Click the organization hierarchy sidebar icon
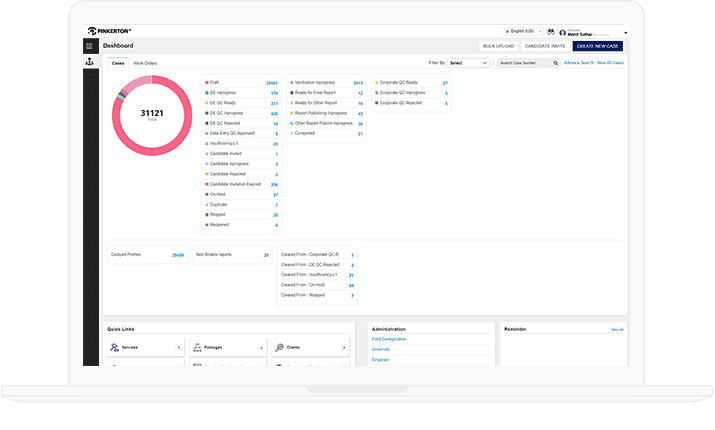This screenshot has width=715, height=430. pos(90,62)
